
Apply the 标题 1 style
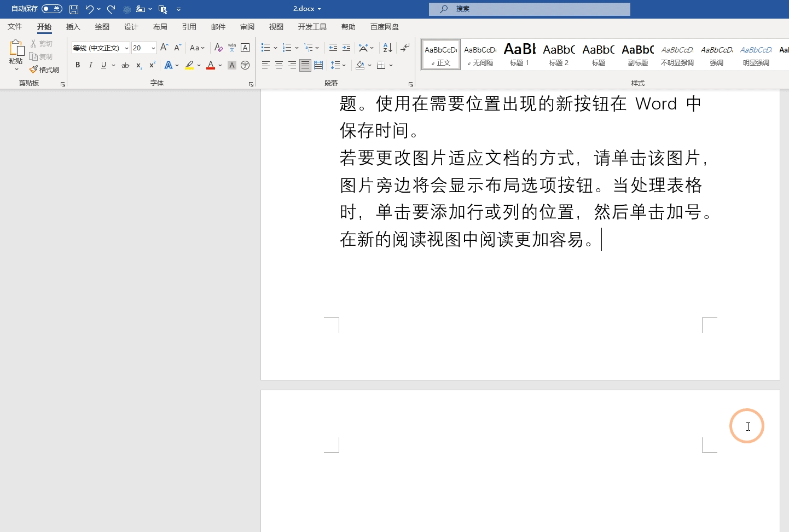tap(519, 54)
